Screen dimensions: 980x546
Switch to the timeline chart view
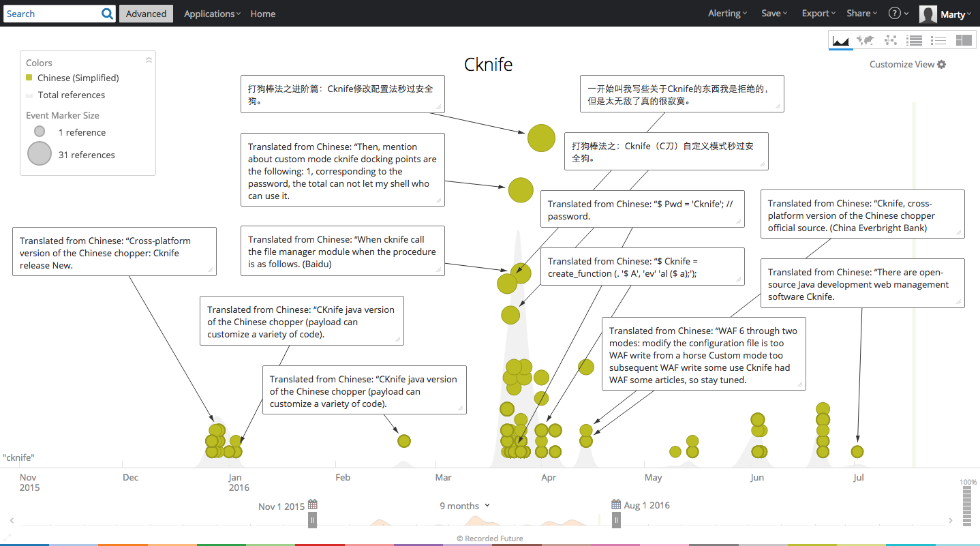(840, 41)
